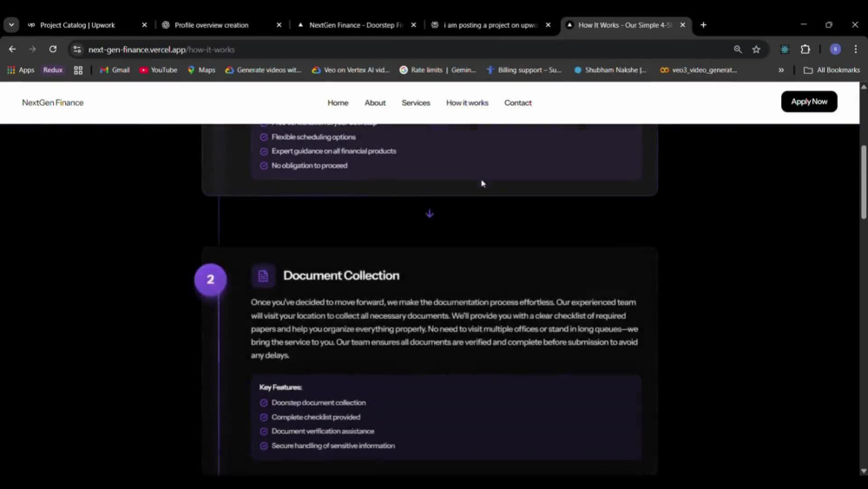Click the scrollbar up arrow

click(864, 87)
